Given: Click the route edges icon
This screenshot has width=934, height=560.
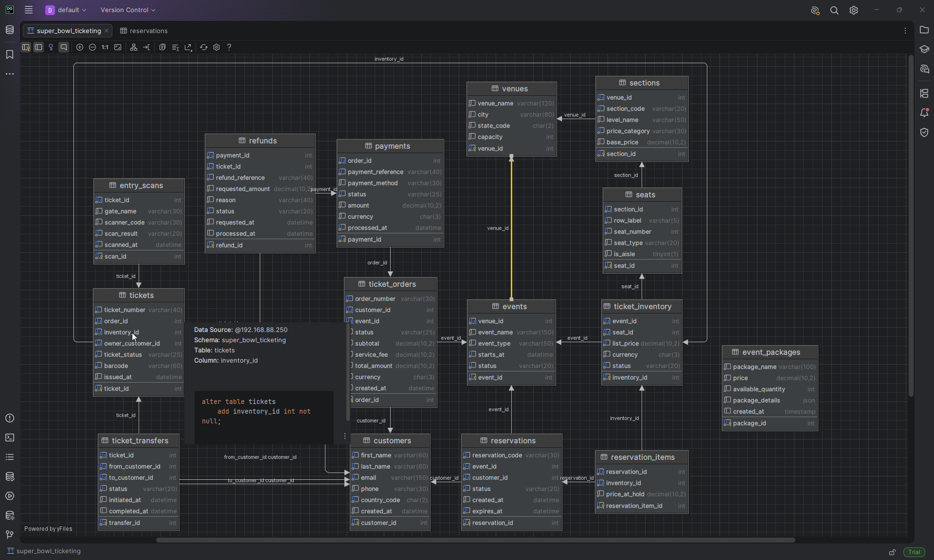Looking at the screenshot, I should point(146,47).
